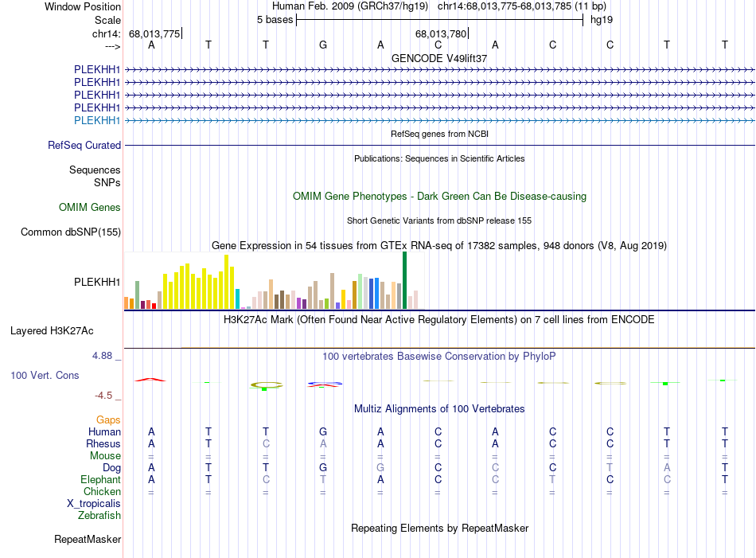
Task: Open the RefSeq Curated track label
Action: [x=84, y=145]
